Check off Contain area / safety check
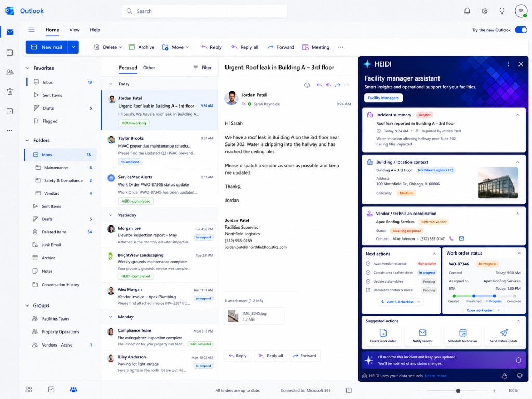The image size is (532, 399). coord(368,272)
